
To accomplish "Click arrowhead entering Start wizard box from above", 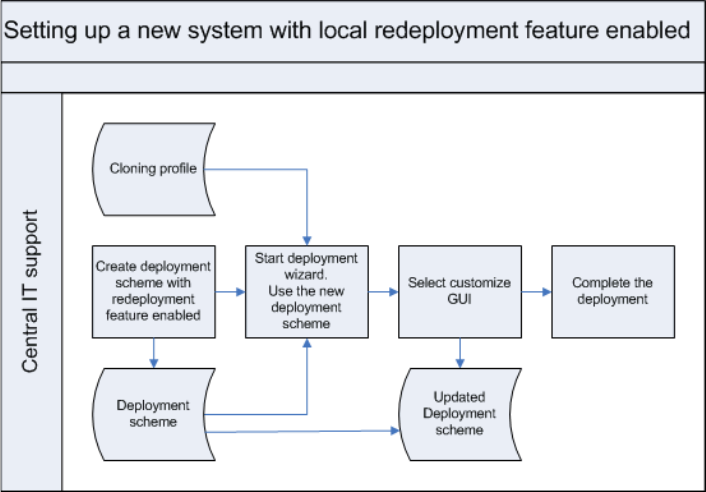I will [307, 240].
